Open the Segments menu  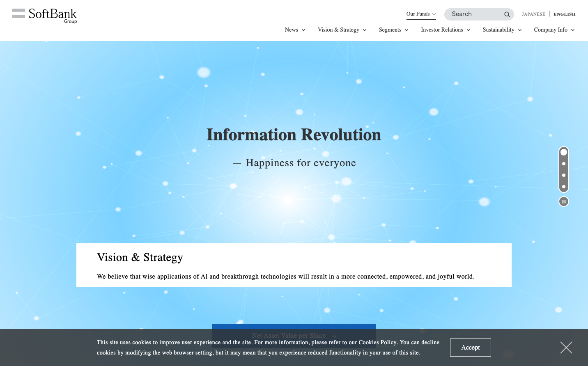click(x=393, y=30)
